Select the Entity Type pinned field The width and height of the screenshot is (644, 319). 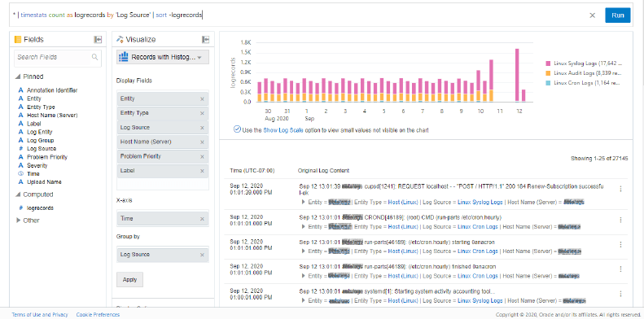coord(41,107)
